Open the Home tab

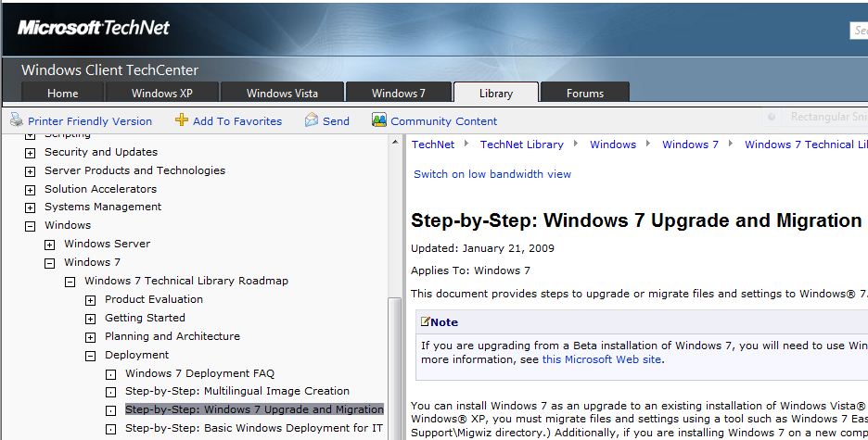62,93
